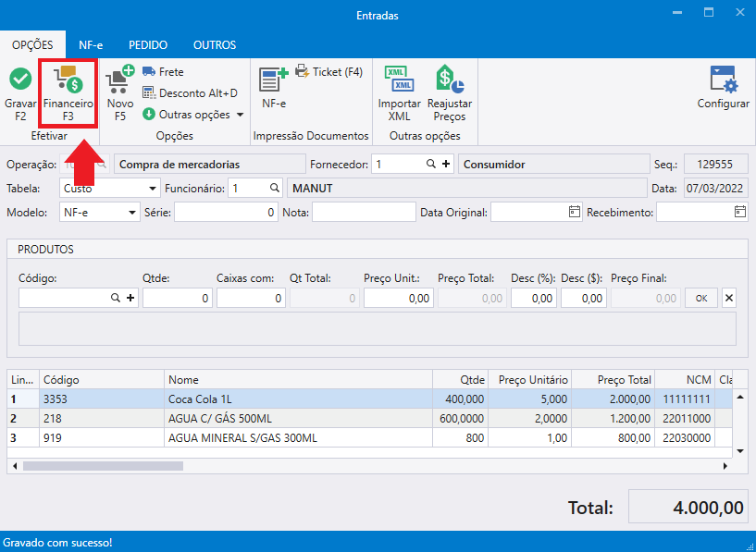Click the Nome column header
Image resolution: width=756 pixels, height=552 pixels.
[x=299, y=380]
